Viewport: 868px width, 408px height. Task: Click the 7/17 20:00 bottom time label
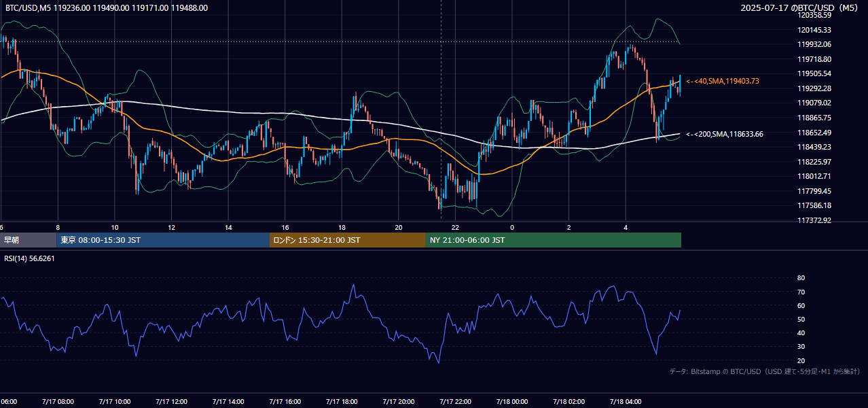click(398, 402)
